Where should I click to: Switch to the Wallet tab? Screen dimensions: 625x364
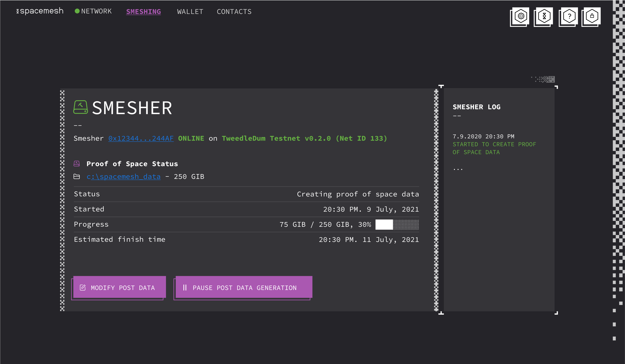(190, 12)
